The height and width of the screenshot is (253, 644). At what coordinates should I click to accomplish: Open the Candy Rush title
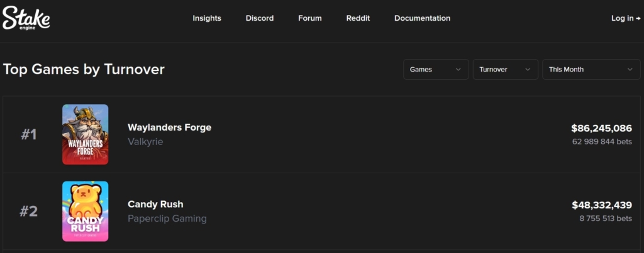coord(155,204)
